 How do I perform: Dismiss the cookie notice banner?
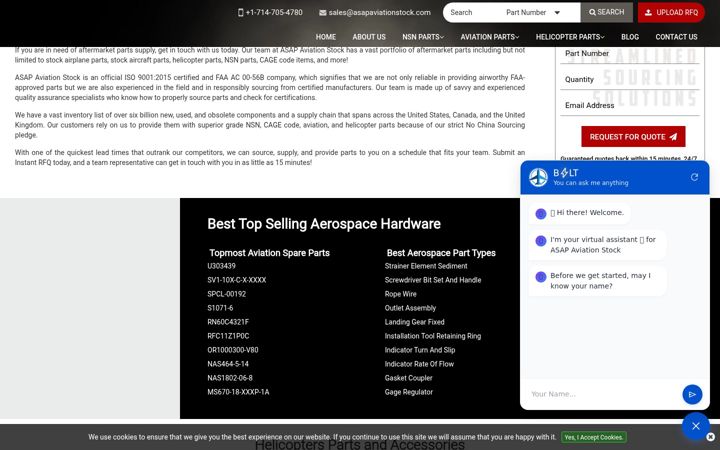[710, 437]
